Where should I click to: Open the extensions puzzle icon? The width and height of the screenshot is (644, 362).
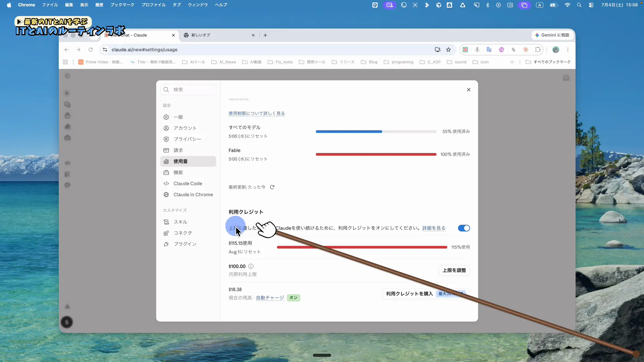[x=538, y=50]
